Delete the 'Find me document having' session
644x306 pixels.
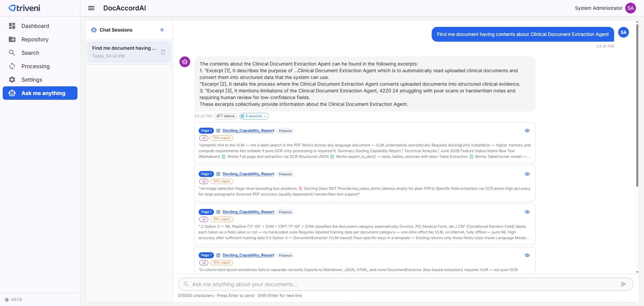click(163, 52)
